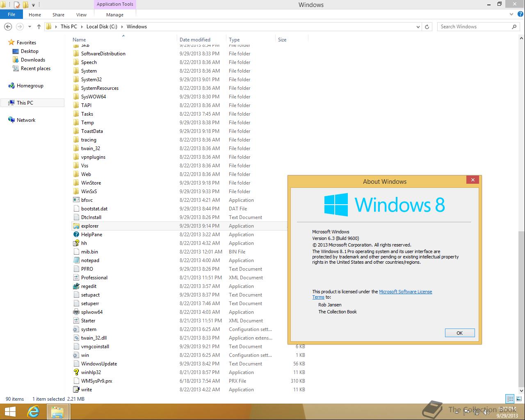Open the View ribbon tab
525x420 pixels.
point(81,15)
